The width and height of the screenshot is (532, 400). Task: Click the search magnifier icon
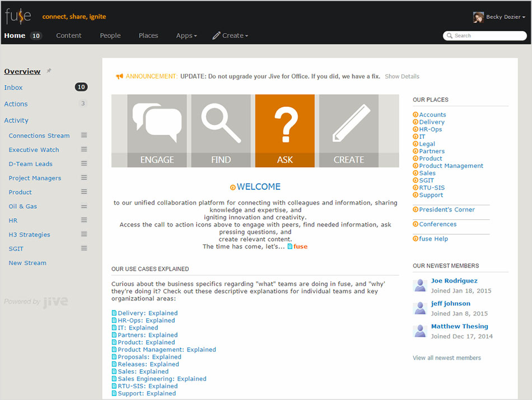click(450, 36)
